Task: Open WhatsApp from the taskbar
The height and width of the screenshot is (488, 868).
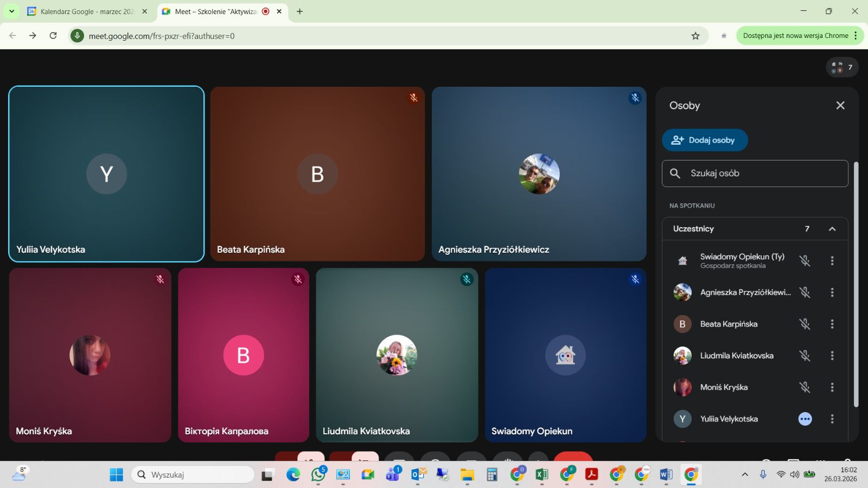Action: [318, 475]
